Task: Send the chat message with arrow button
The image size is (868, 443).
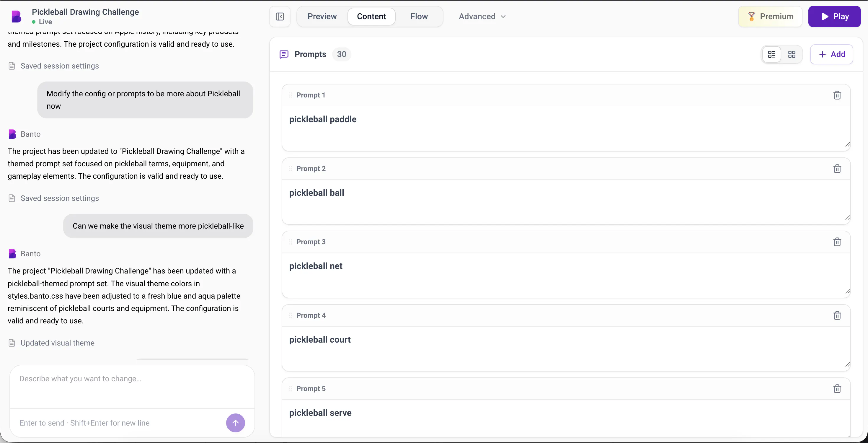Action: tap(235, 423)
